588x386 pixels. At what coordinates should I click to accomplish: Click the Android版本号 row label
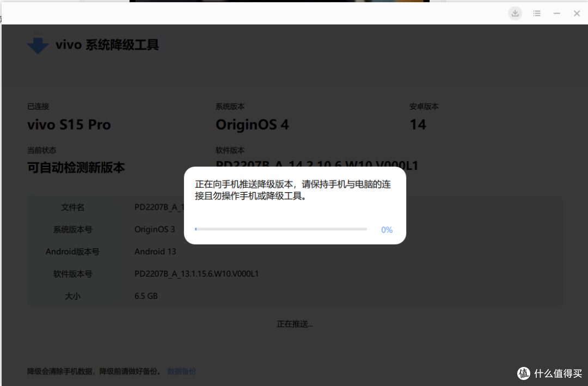(72, 252)
